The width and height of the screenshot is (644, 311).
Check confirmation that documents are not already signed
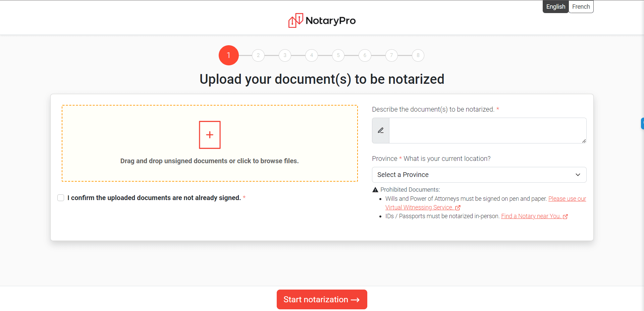[x=61, y=198]
